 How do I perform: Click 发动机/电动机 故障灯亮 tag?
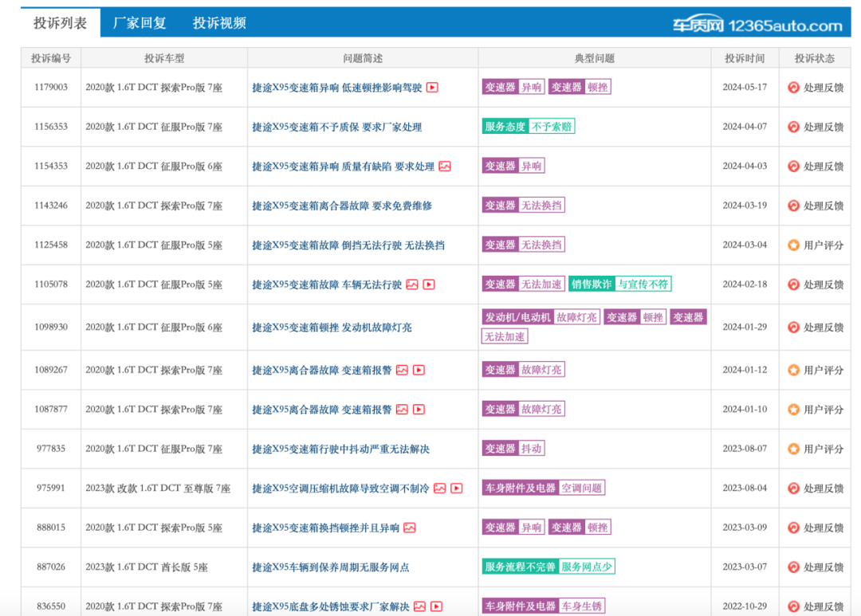pyautogui.click(x=541, y=317)
